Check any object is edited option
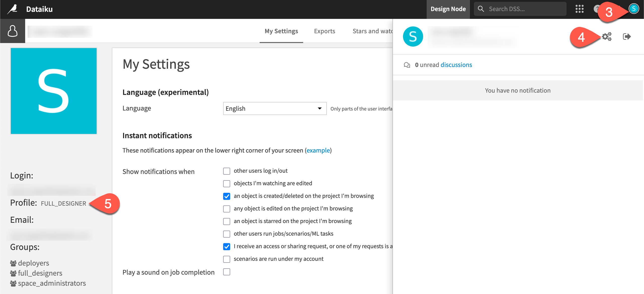The width and height of the screenshot is (644, 294). coord(227,209)
